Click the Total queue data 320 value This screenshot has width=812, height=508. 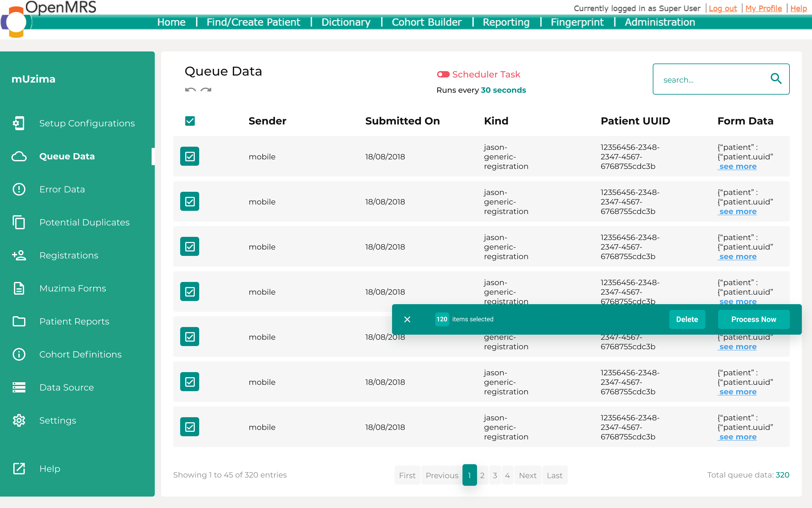point(783,475)
